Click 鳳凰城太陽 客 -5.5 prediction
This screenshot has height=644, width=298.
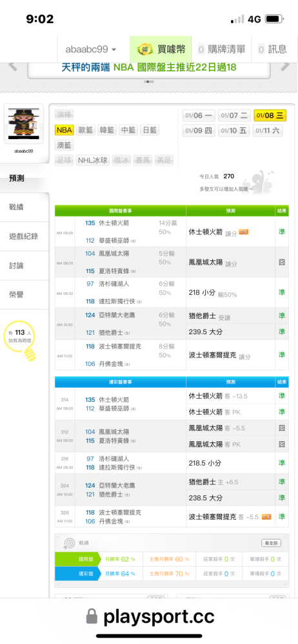click(217, 428)
